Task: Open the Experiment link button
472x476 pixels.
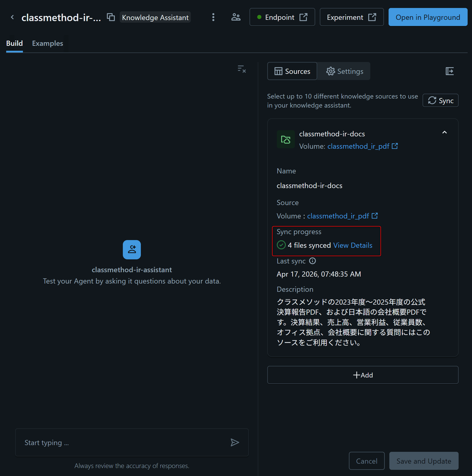Action: pos(352,17)
